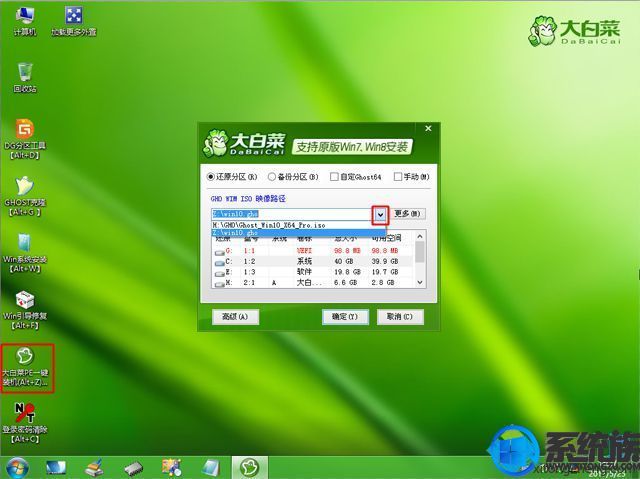Click the brush and drive taskbar icon
The height and width of the screenshot is (479, 640).
point(94,468)
